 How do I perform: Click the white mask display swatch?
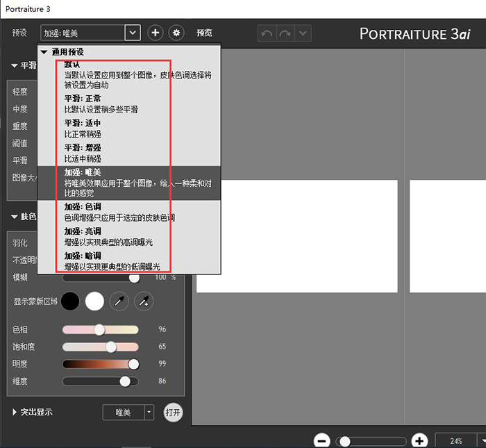point(94,301)
